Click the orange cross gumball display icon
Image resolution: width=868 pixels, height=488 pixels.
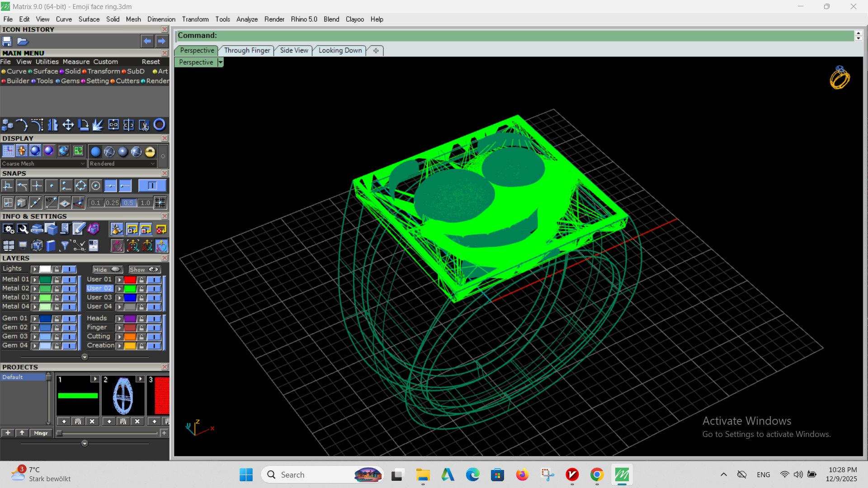(22, 151)
